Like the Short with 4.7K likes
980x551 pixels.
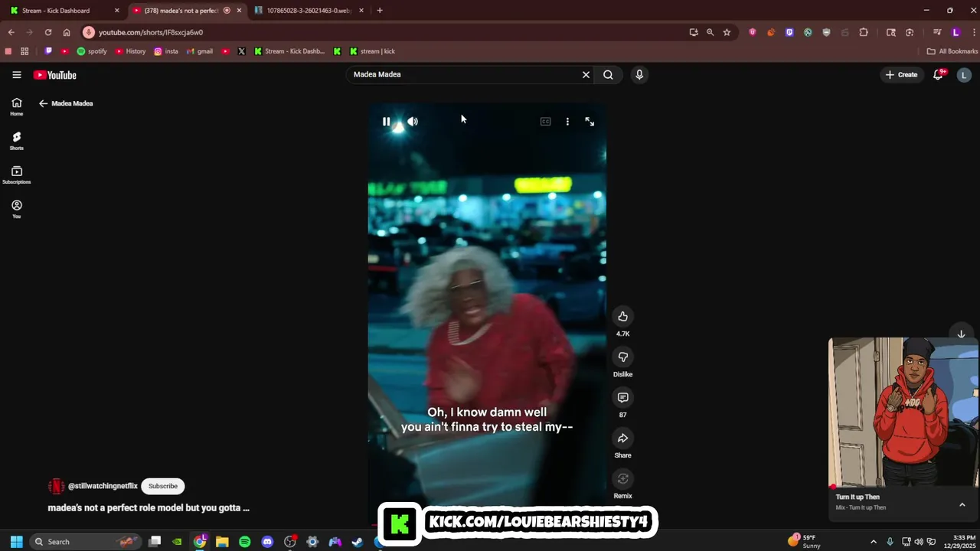(x=622, y=316)
